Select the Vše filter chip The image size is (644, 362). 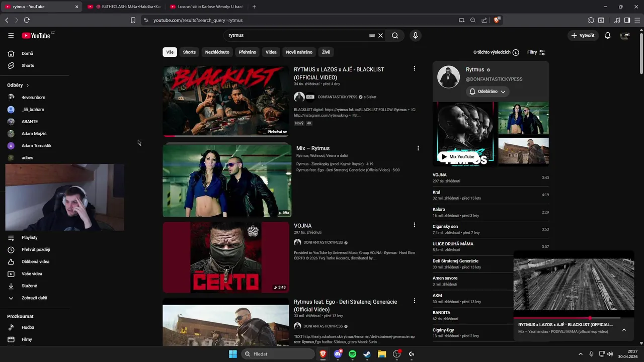(x=170, y=52)
